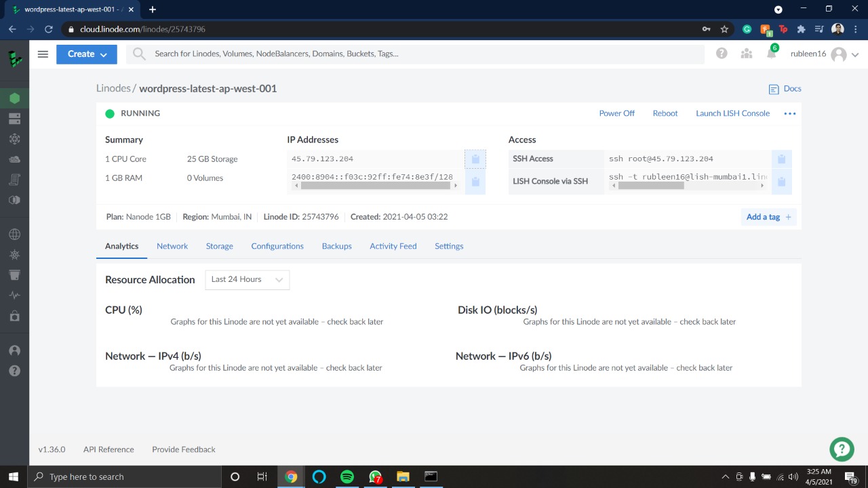The width and height of the screenshot is (868, 488).
Task: Open Domains globe icon in sidebar
Action: pos(14,235)
